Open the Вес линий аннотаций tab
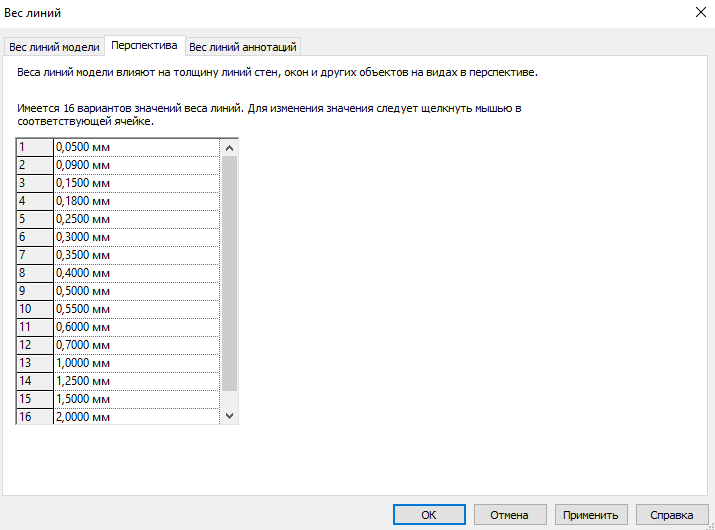The width and height of the screenshot is (715, 530). [243, 47]
